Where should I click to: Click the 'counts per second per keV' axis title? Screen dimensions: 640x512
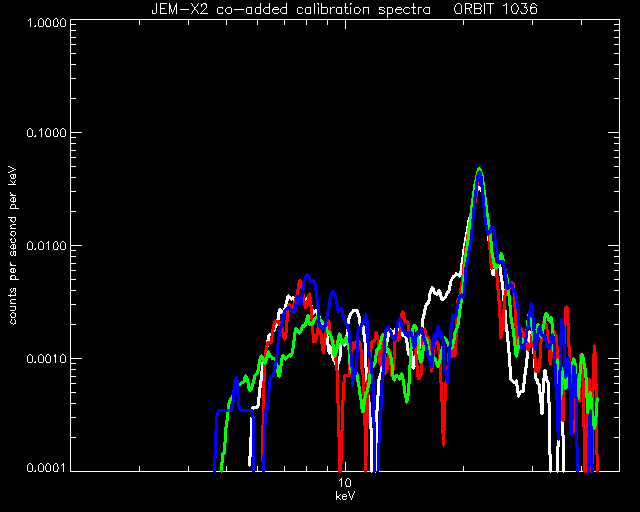13,246
